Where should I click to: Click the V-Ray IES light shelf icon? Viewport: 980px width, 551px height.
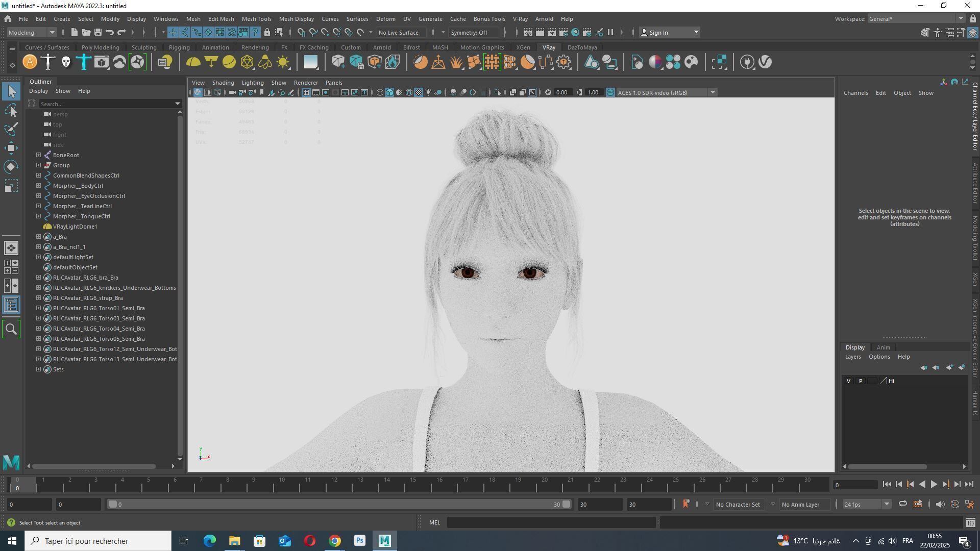tap(265, 62)
